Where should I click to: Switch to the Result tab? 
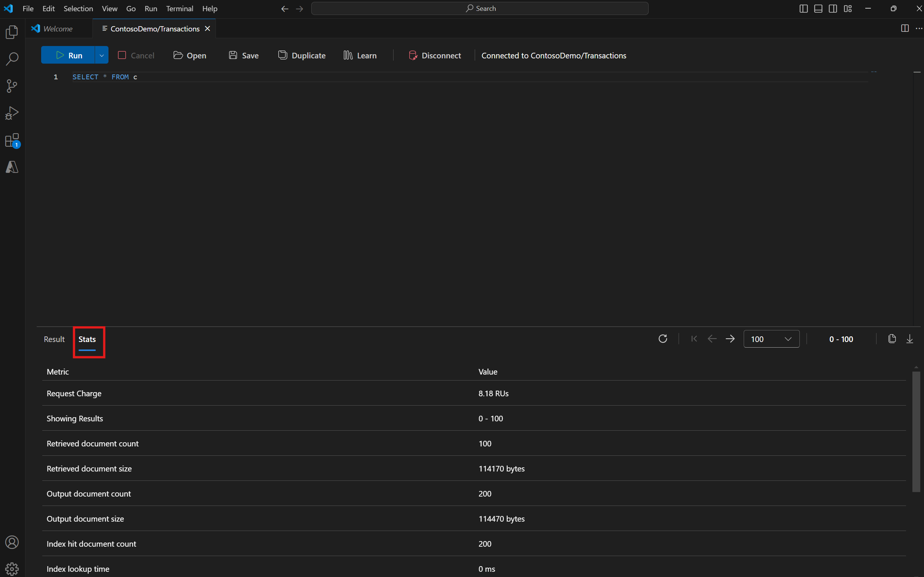[54, 339]
